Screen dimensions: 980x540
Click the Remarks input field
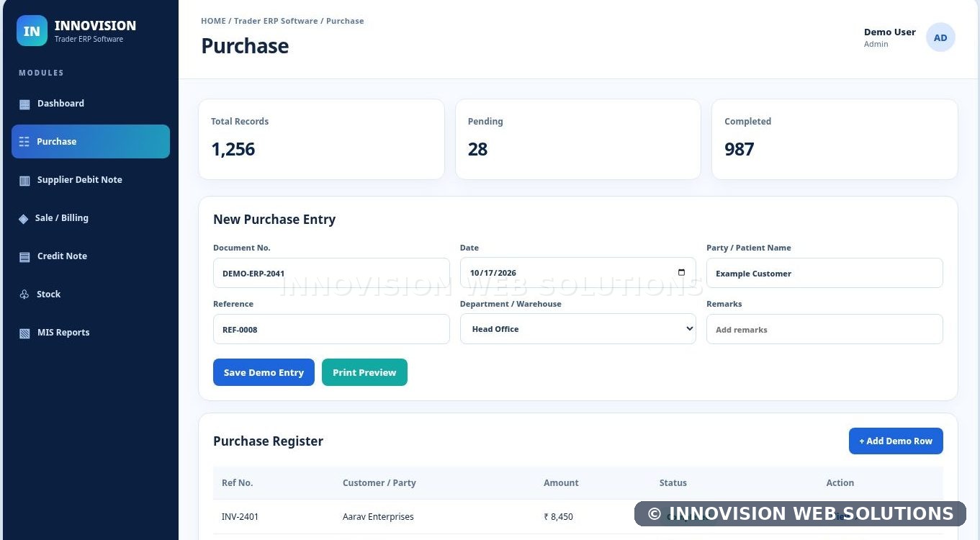pos(824,329)
